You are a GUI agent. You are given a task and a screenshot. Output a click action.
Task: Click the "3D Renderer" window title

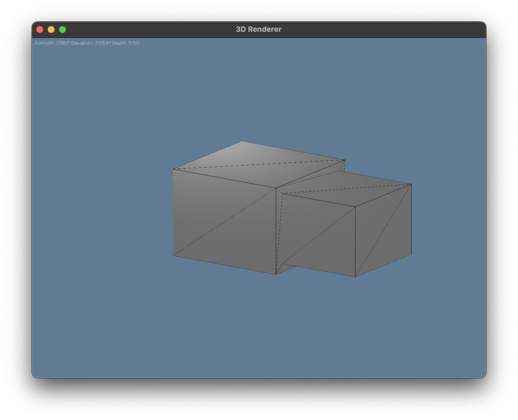pos(258,29)
